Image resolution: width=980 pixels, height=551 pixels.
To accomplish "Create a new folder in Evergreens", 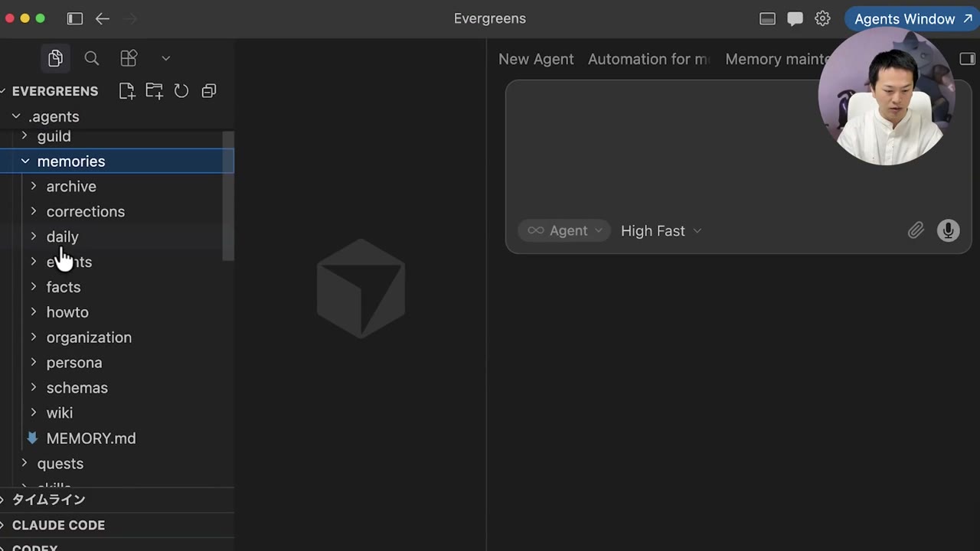I will point(154,91).
